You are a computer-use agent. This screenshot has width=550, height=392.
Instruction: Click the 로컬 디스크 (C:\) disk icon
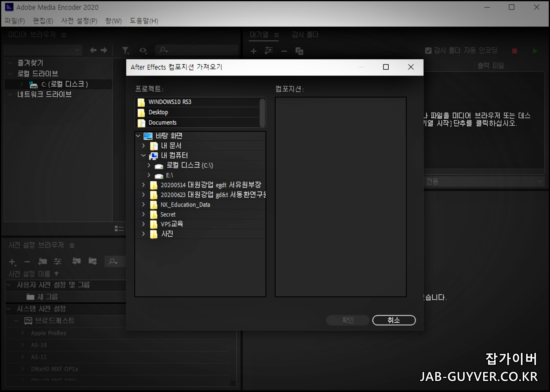coord(159,166)
